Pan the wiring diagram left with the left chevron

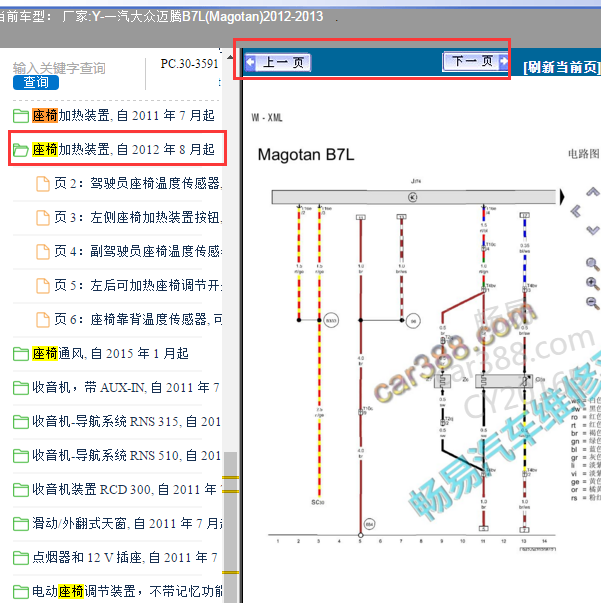click(576, 211)
